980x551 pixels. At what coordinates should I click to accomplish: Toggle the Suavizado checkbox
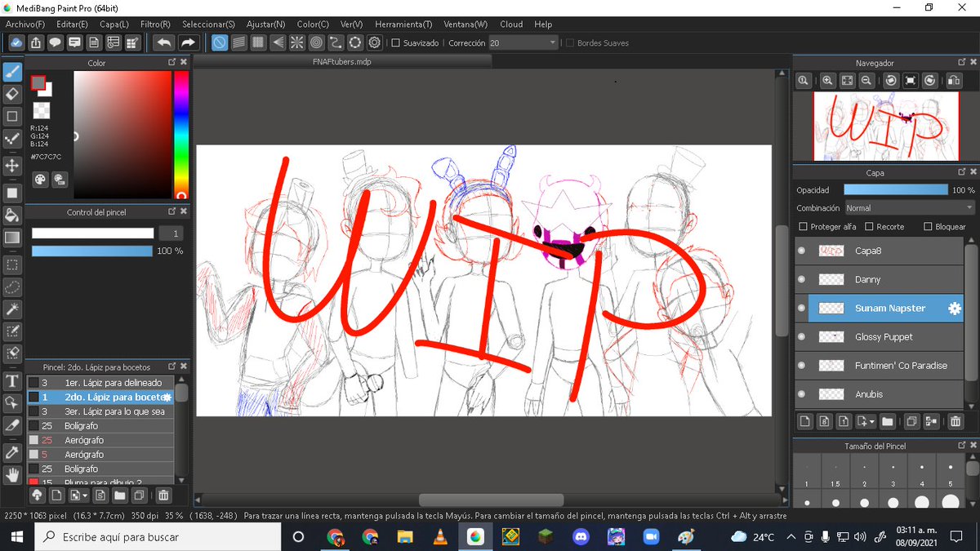(x=396, y=43)
